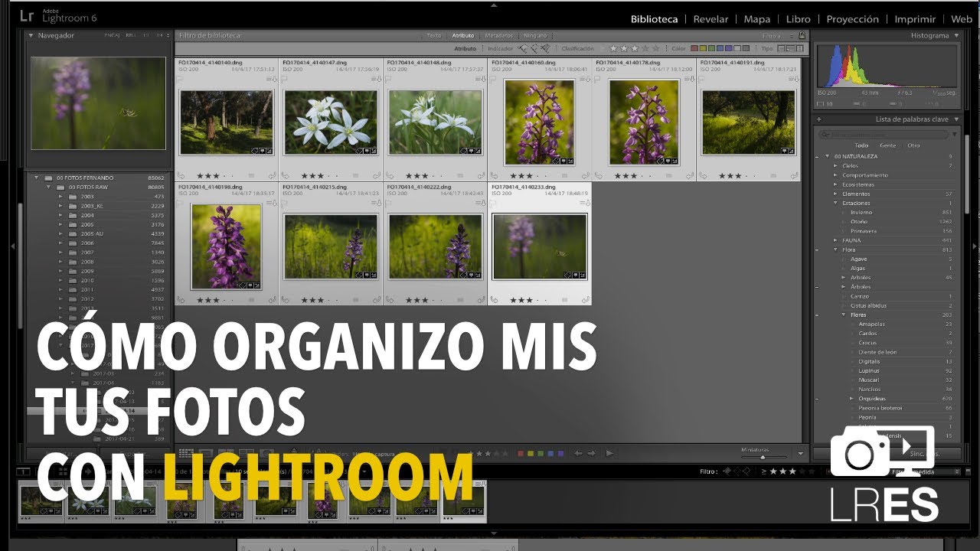This screenshot has height=551, width=980.
Task: Click develop adjustments badge on FO170414_4140191.dng
Action: point(792,152)
